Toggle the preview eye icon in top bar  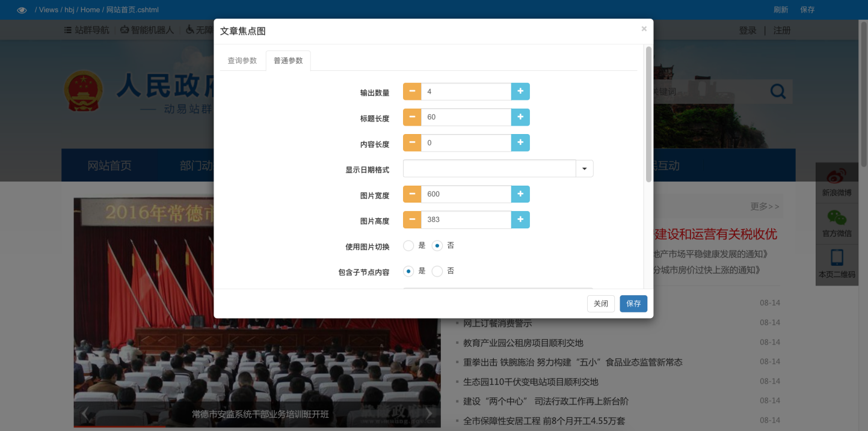coord(22,10)
